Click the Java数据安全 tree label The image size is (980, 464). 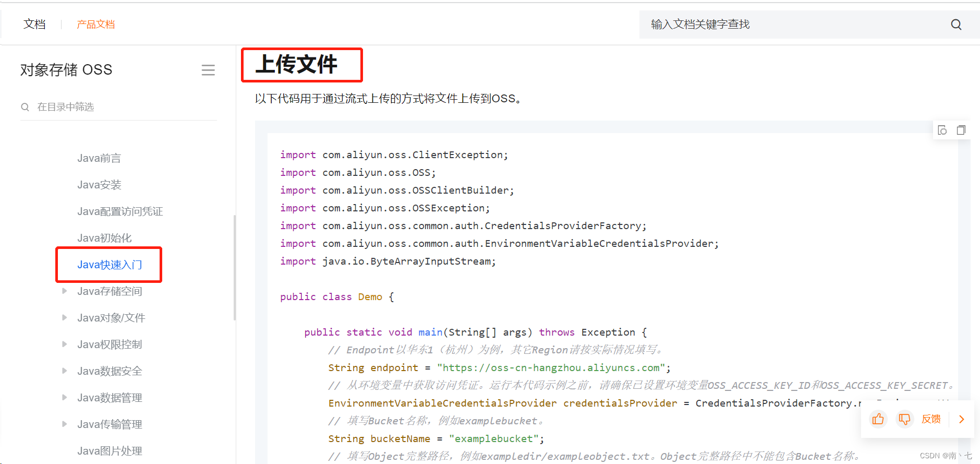click(110, 371)
